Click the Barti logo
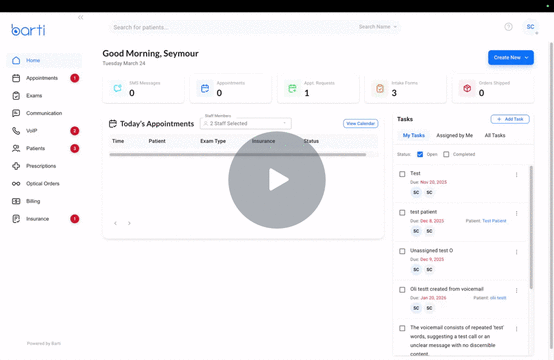Screen dimensions: 554x360 (x=28, y=30)
